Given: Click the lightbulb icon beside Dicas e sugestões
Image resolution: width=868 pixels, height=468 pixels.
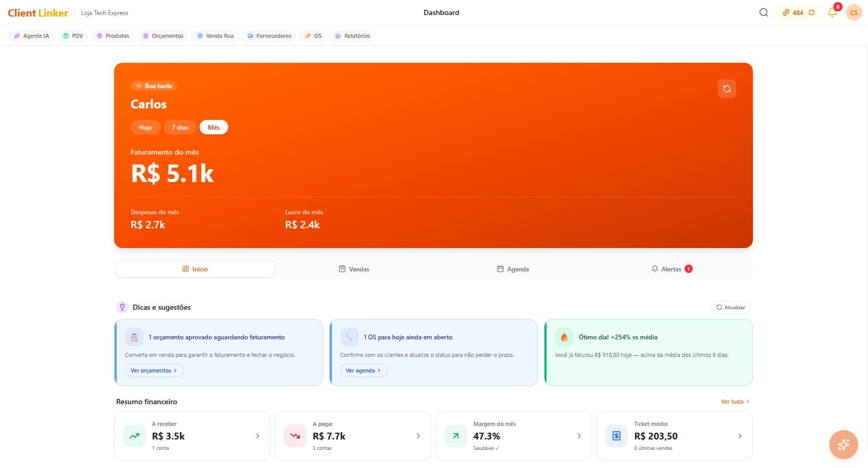Looking at the screenshot, I should pyautogui.click(x=122, y=307).
